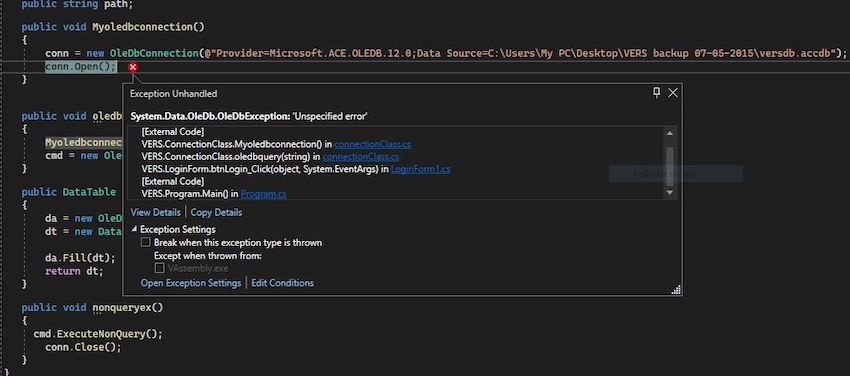
Task: Open Program.cs stack trace link
Action: pos(264,193)
